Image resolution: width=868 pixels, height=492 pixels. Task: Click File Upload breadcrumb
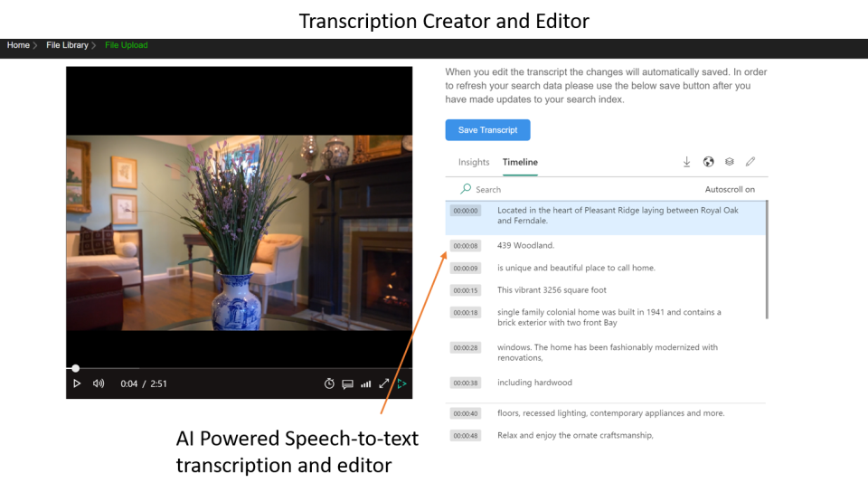[127, 45]
